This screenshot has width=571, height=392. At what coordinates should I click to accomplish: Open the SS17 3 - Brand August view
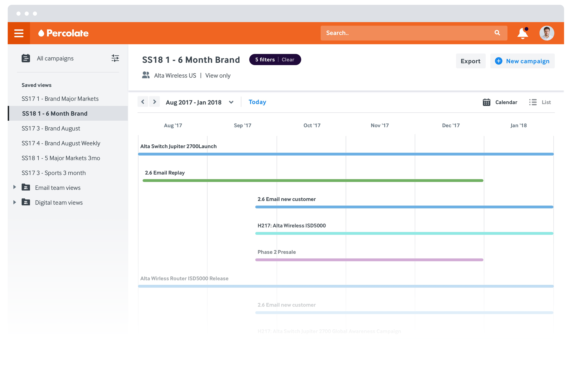click(51, 129)
